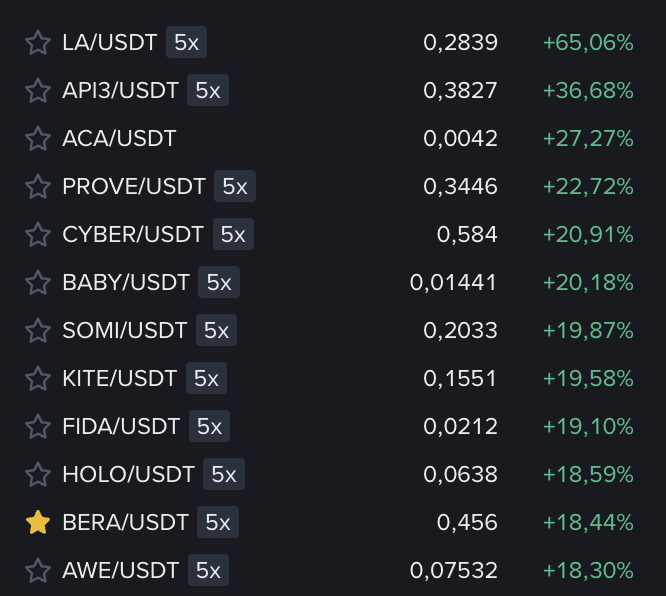Favorite the CYBER/USDT pair
This screenshot has height=596, width=666.
point(38,235)
